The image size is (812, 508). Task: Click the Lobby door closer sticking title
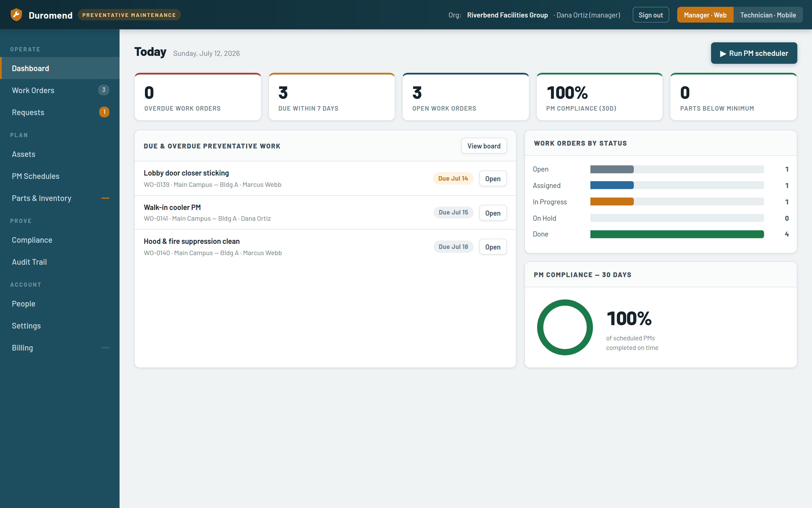[x=186, y=173]
